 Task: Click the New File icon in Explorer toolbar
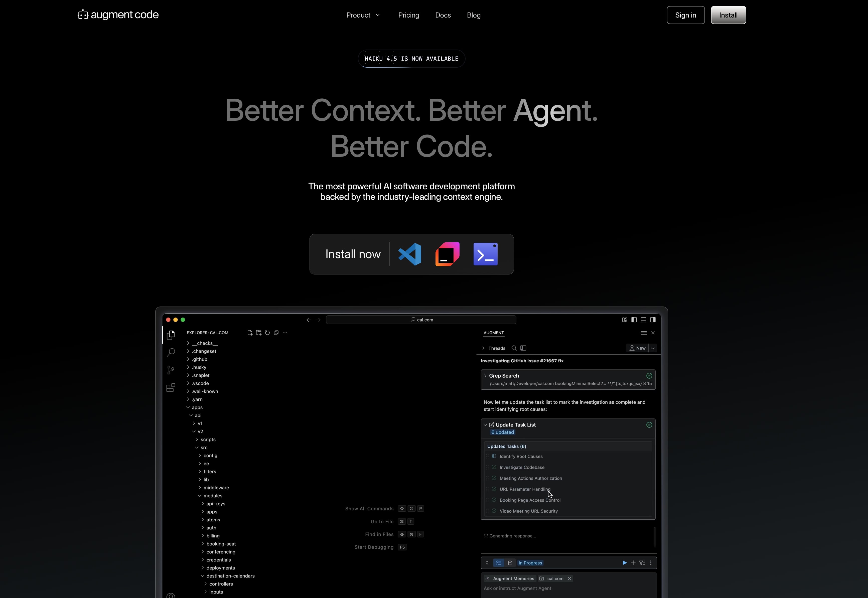pos(250,332)
